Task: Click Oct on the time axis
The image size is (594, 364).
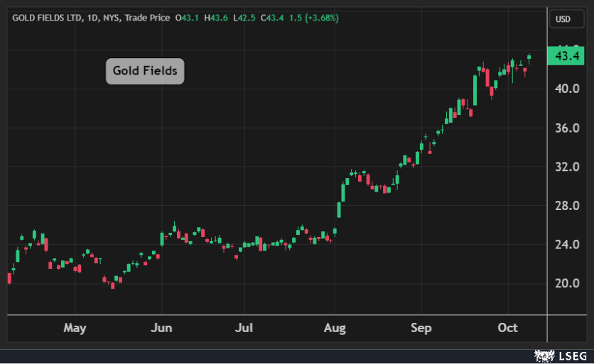Action: (x=508, y=328)
